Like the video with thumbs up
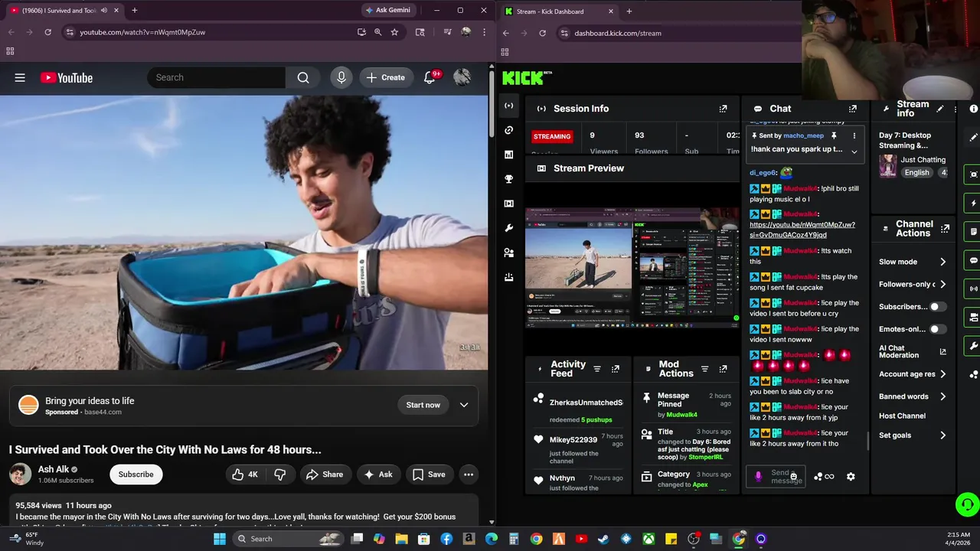 tap(245, 474)
